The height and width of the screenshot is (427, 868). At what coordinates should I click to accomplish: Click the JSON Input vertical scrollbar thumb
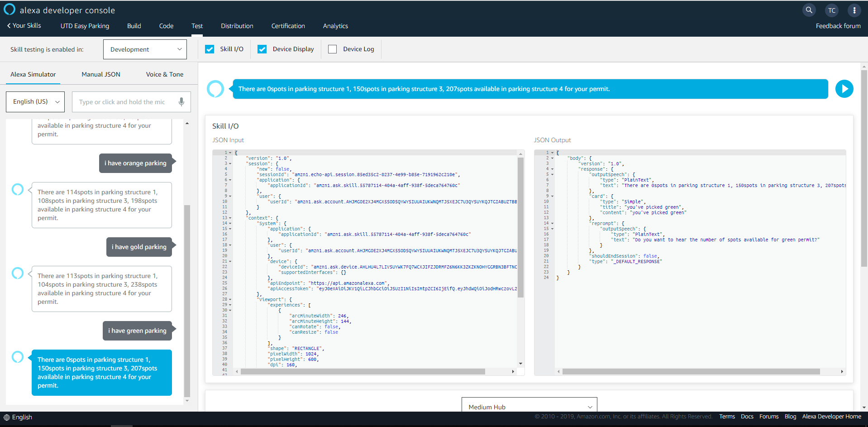click(x=520, y=227)
